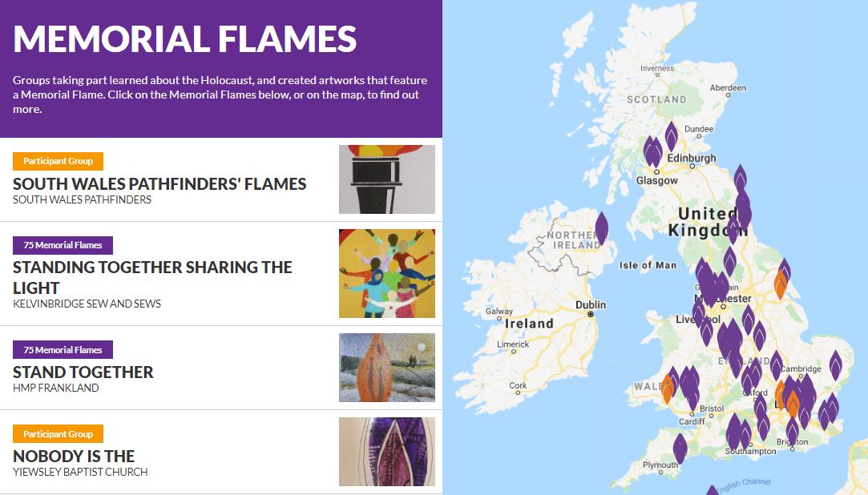Open the Stand Together HMP Frankland title

point(83,372)
